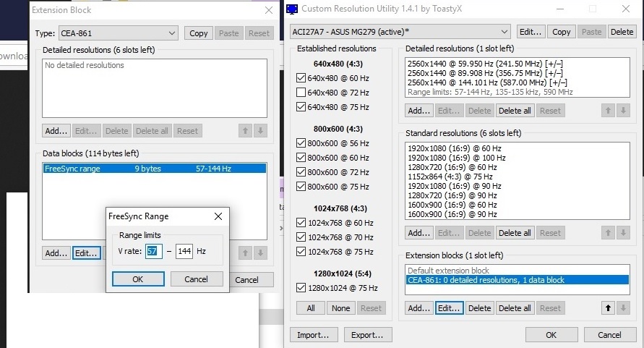
Task: Click the Custom Resolution Utility monitor icon
Action: click(291, 9)
